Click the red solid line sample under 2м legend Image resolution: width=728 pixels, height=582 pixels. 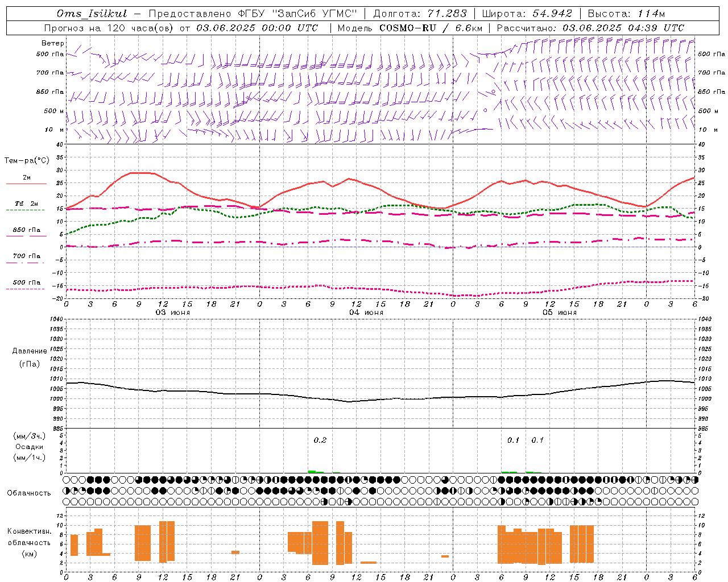point(26,184)
